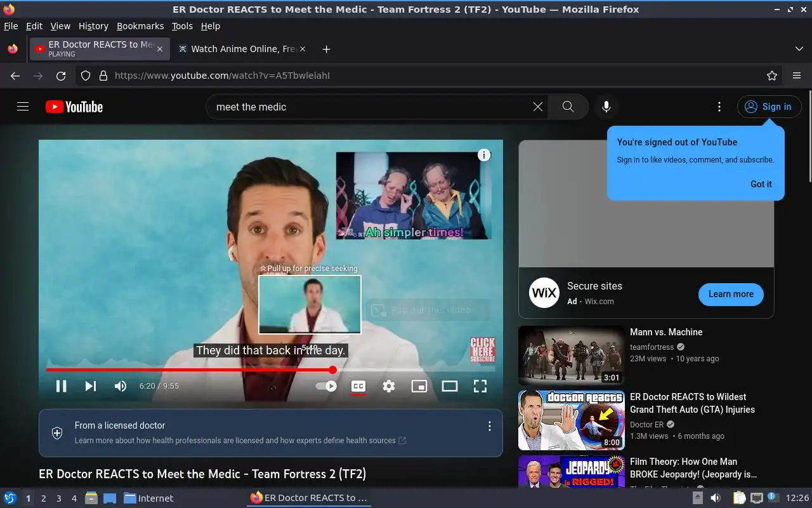Open the Help menu
This screenshot has height=508, width=812.
211,26
